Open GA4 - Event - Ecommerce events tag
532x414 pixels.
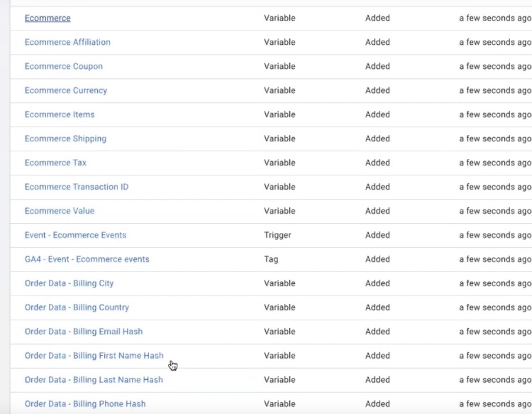pyautogui.click(x=87, y=259)
